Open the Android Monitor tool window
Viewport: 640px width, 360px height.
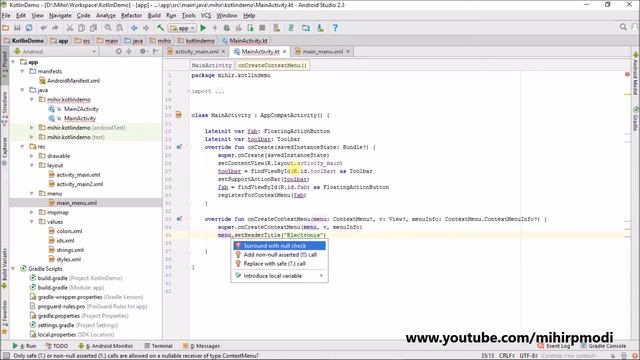[105, 346]
